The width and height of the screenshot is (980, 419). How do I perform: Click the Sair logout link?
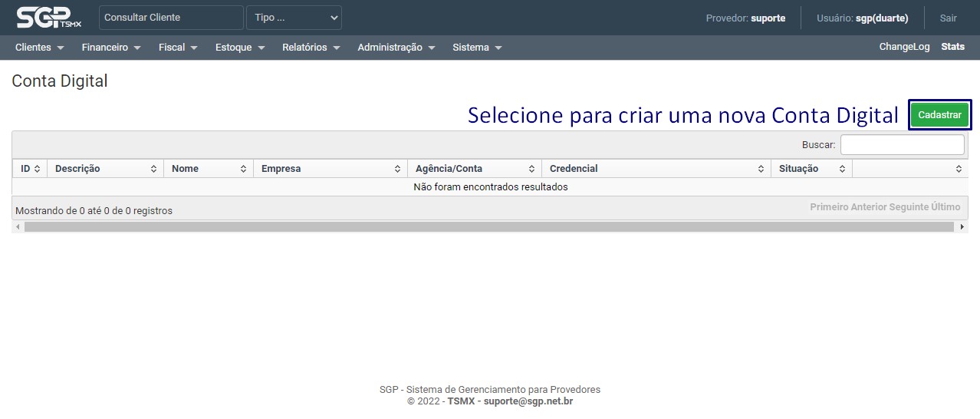[948, 18]
